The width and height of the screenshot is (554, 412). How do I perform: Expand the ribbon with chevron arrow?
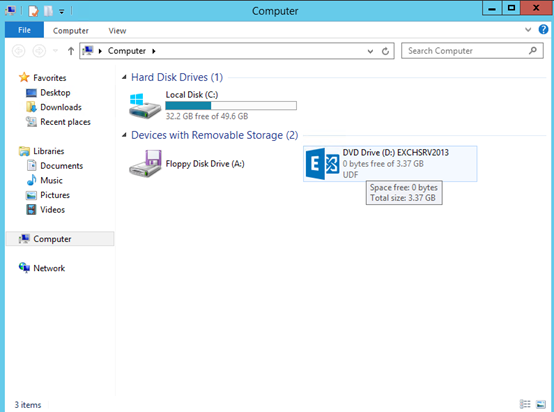[528, 30]
